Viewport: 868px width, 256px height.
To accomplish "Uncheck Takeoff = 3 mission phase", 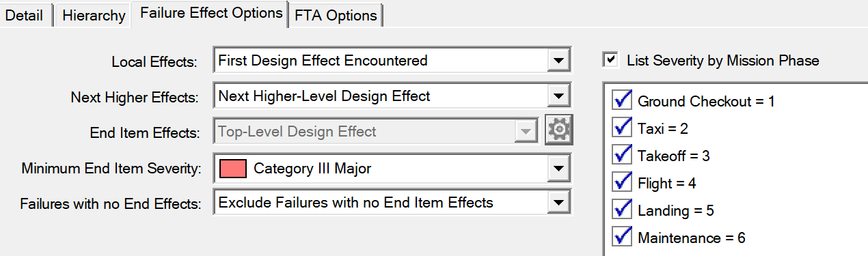I will [622, 156].
